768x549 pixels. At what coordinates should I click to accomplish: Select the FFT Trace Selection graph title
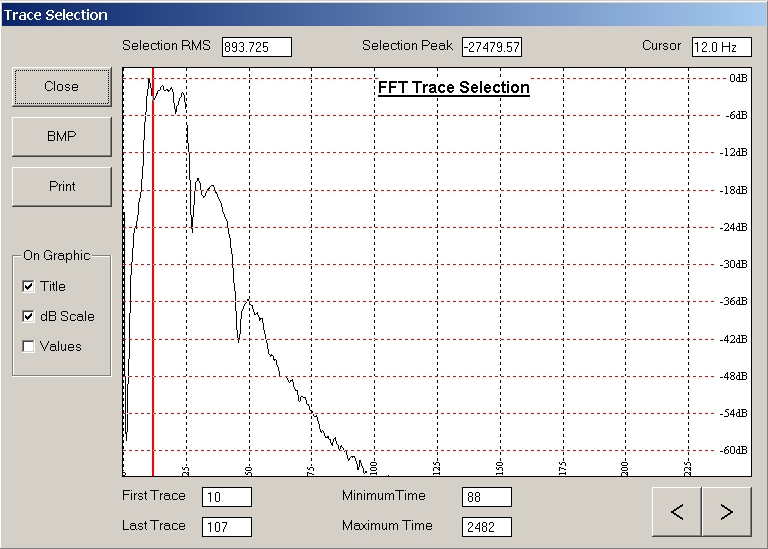[x=454, y=88]
